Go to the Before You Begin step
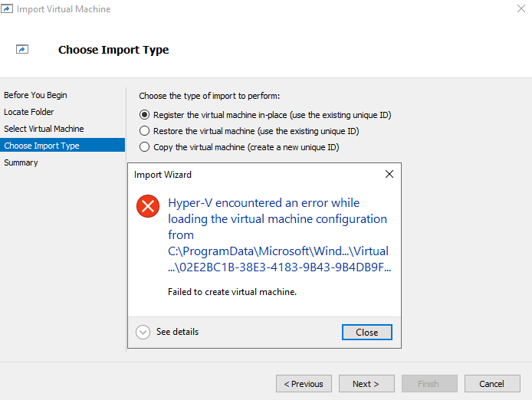The width and height of the screenshot is (532, 400). click(35, 95)
